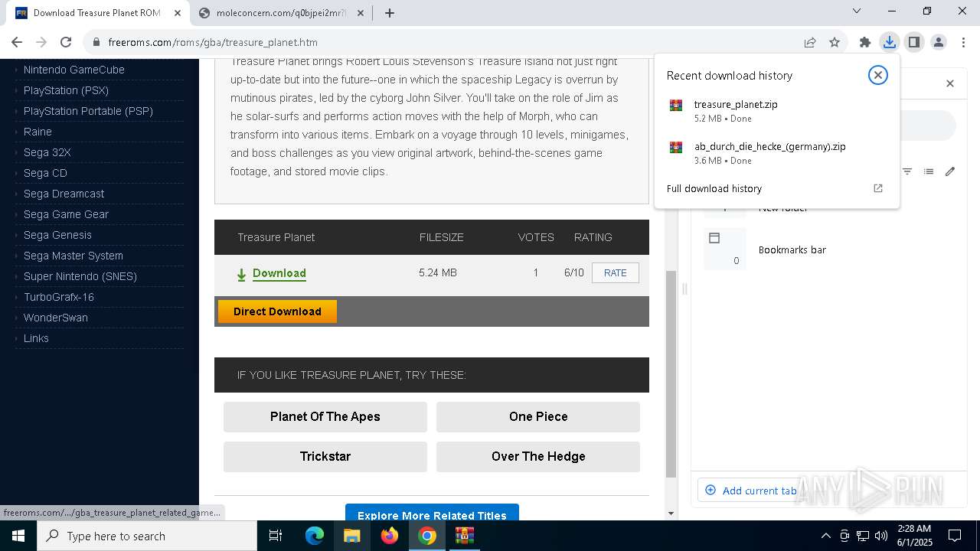
Task: Click the green Download link
Action: [x=279, y=273]
